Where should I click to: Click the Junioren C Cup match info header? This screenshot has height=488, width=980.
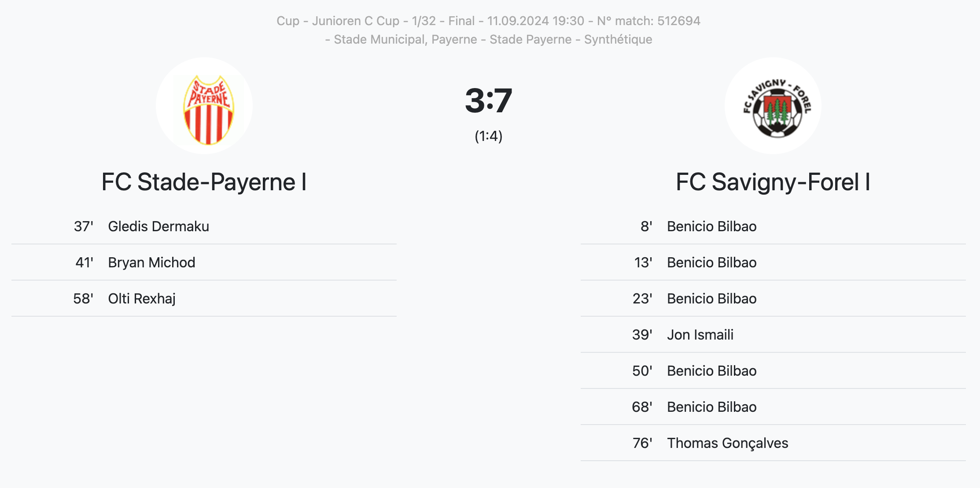488,21
